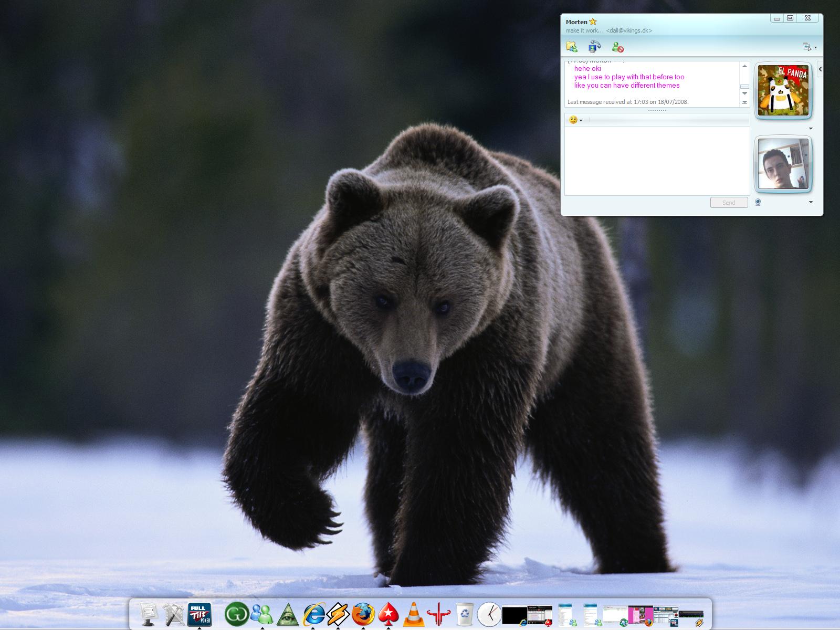The image size is (840, 630).
Task: Click the block contact icon
Action: [618, 47]
